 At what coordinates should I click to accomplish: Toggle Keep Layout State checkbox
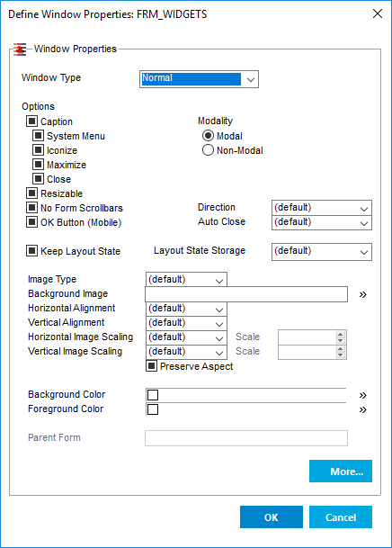[31, 250]
